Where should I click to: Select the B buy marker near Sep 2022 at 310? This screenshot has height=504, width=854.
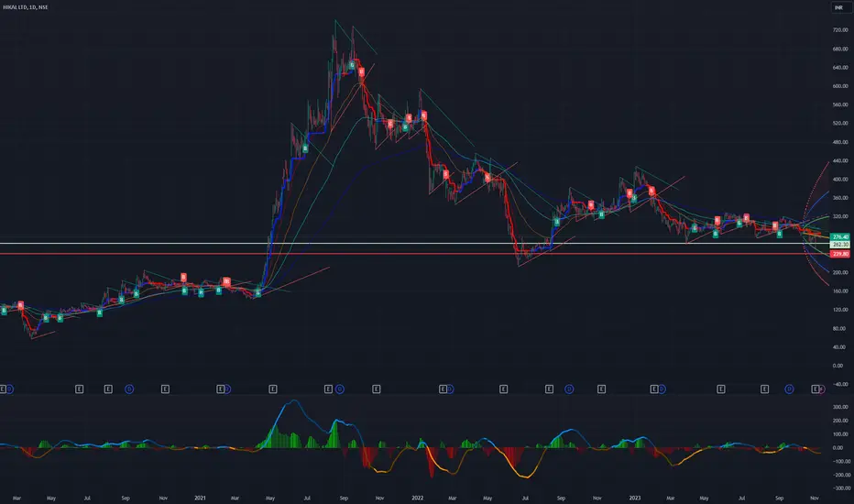[556, 222]
